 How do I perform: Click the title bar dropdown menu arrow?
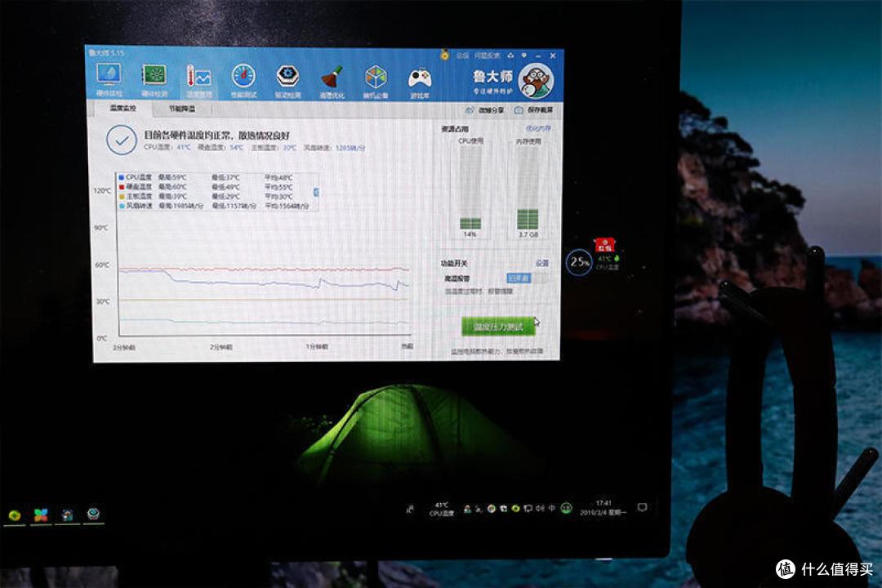point(523,56)
